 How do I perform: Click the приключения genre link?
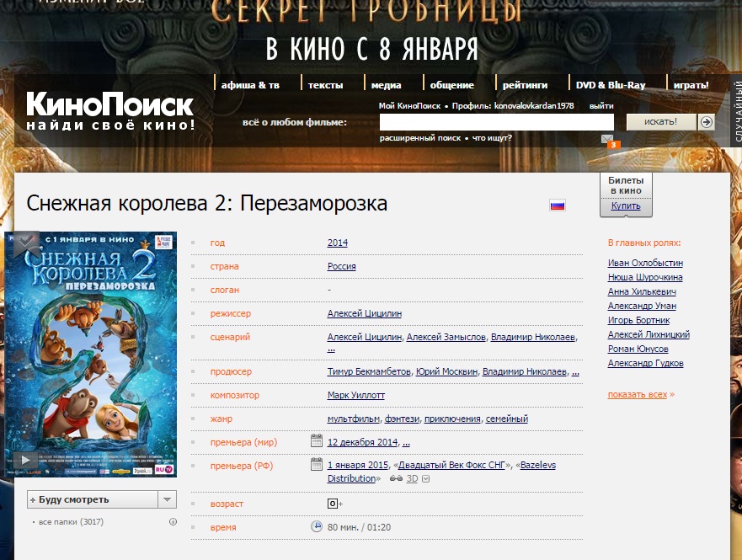click(x=452, y=419)
